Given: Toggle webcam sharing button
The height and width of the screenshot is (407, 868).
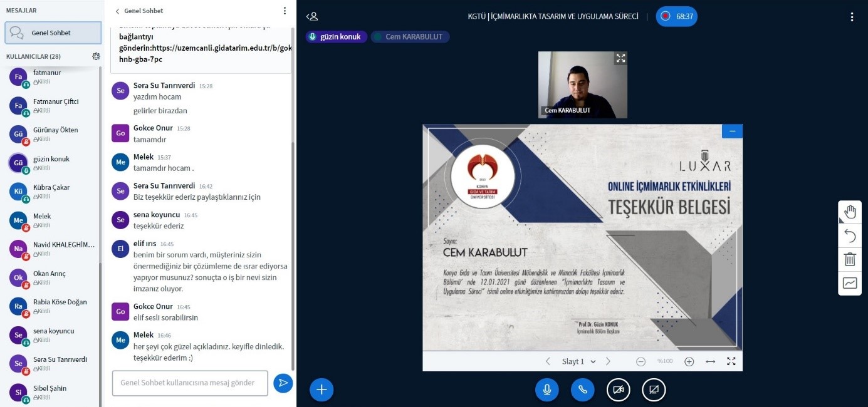Looking at the screenshot, I should tap(618, 389).
